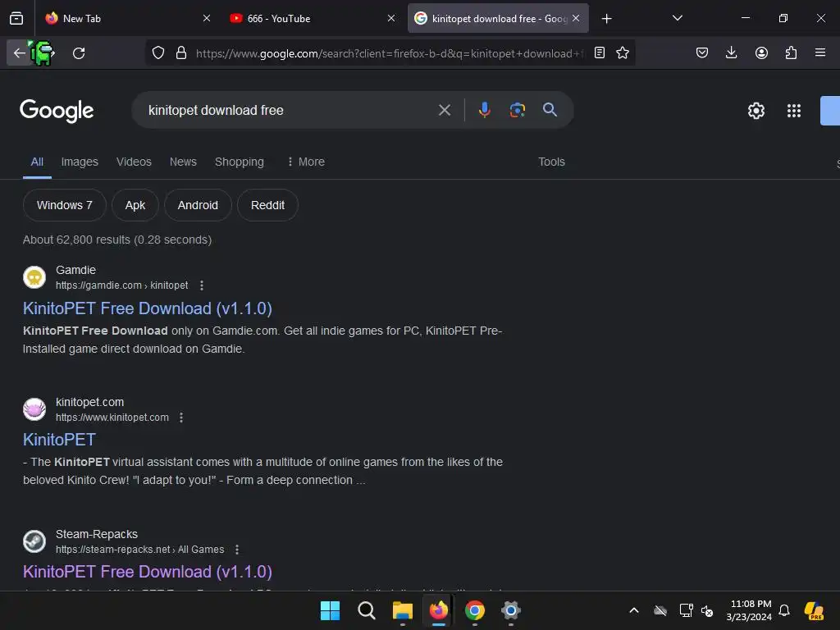840x630 pixels.
Task: Close the New Tab tab
Action: pyautogui.click(x=207, y=18)
